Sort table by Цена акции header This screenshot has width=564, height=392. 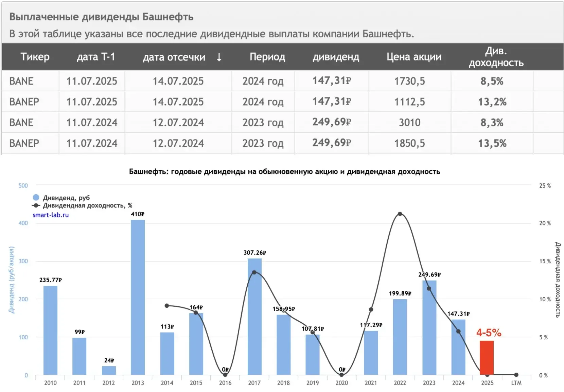point(414,57)
